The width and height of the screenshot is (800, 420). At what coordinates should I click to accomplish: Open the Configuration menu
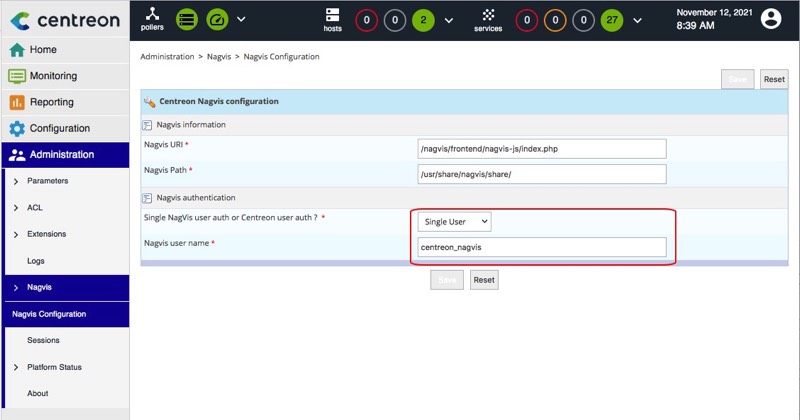(59, 128)
